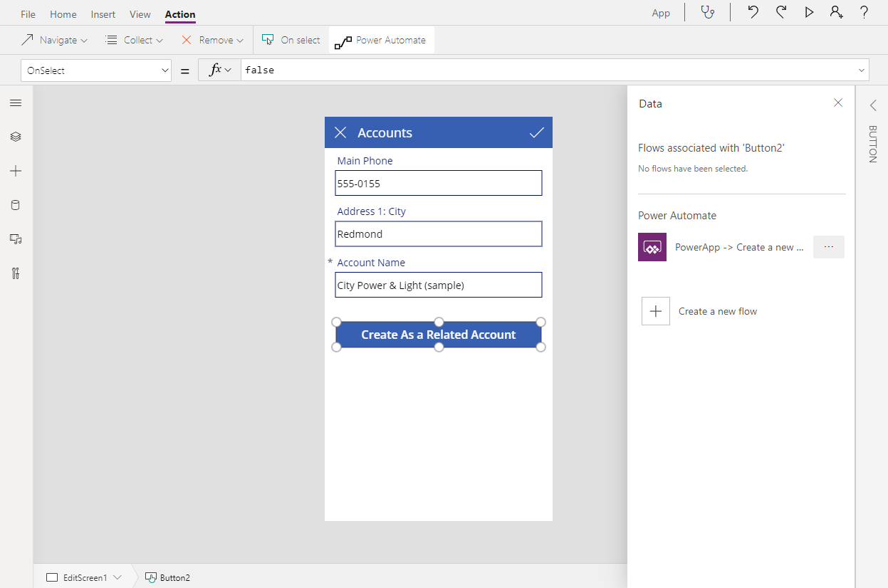888x588 pixels.
Task: Undo the last action
Action: point(753,12)
